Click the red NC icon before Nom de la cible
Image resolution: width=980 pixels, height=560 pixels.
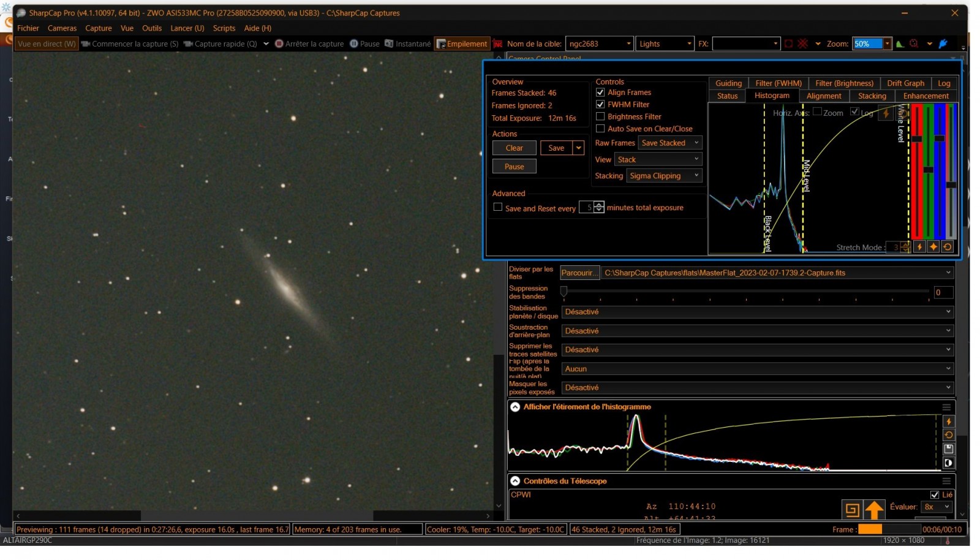498,44
